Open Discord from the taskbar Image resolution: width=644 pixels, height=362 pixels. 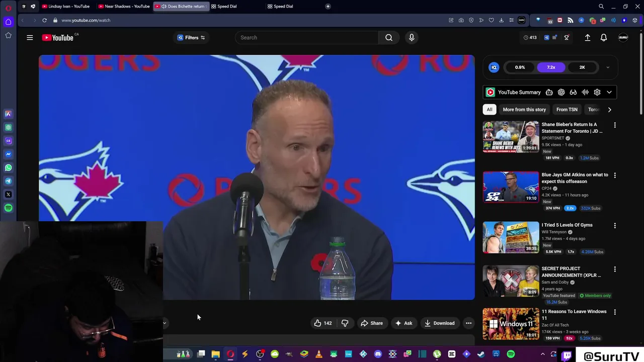pos(378,354)
